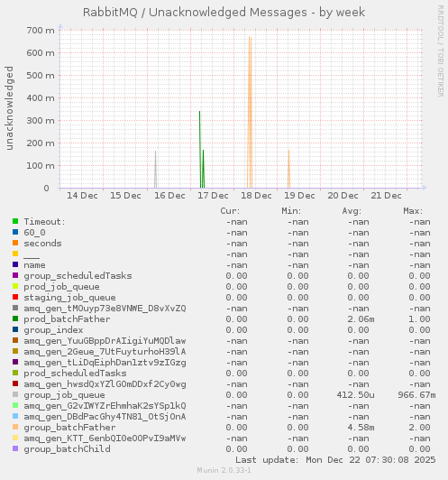Click 'amq_gen_tM0uyp73e8VNWE_D8vXvZQ' legend label
Screen dimensions: 448x480
[105, 309]
